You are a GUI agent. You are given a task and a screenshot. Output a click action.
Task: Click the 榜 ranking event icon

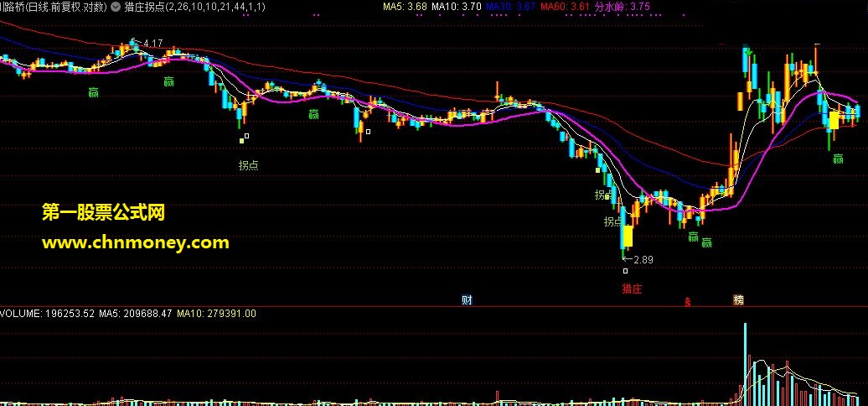(738, 300)
